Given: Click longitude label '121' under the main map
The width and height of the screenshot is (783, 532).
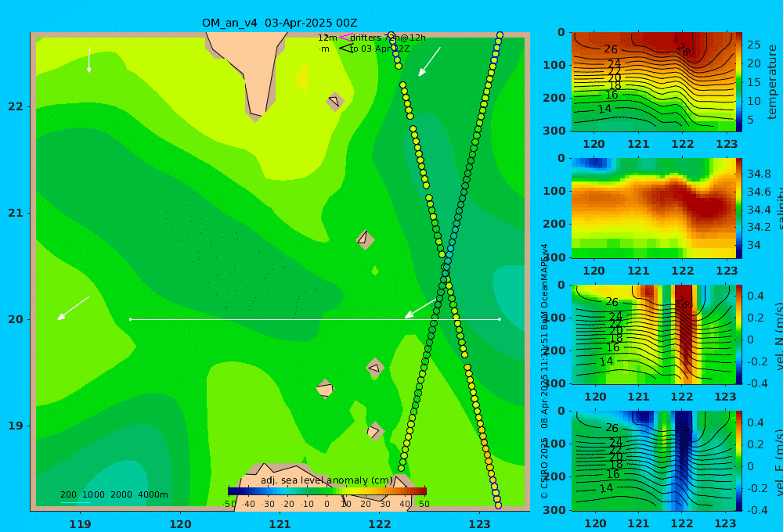Looking at the screenshot, I should pyautogui.click(x=280, y=524).
